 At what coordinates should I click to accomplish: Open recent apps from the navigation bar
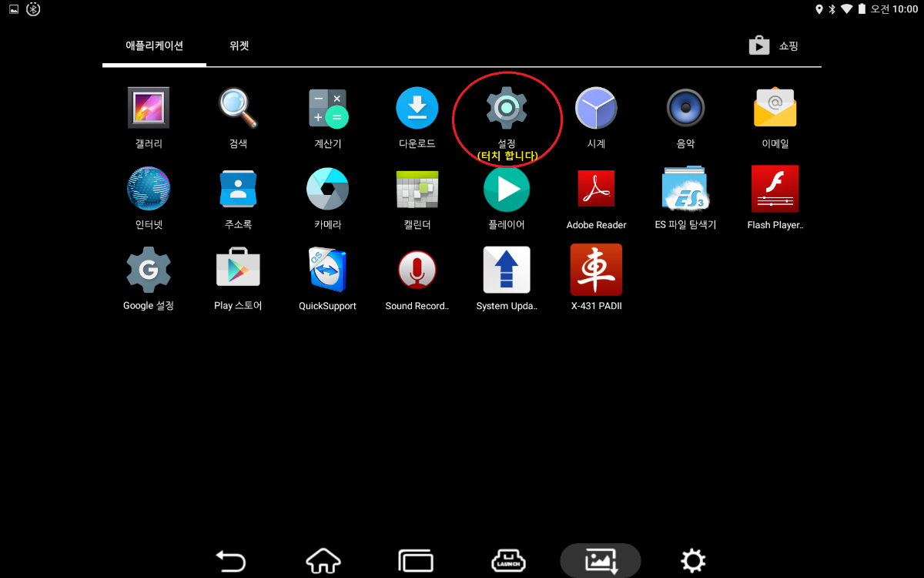tap(416, 561)
